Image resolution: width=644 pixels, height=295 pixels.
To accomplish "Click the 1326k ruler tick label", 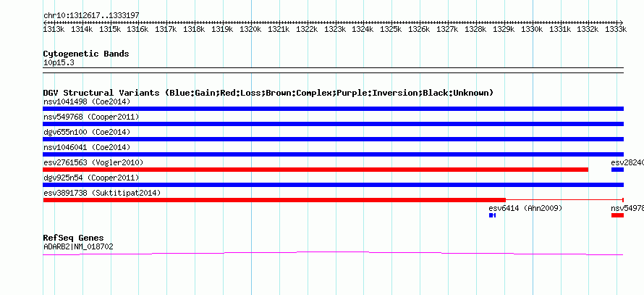I will 418,29.
